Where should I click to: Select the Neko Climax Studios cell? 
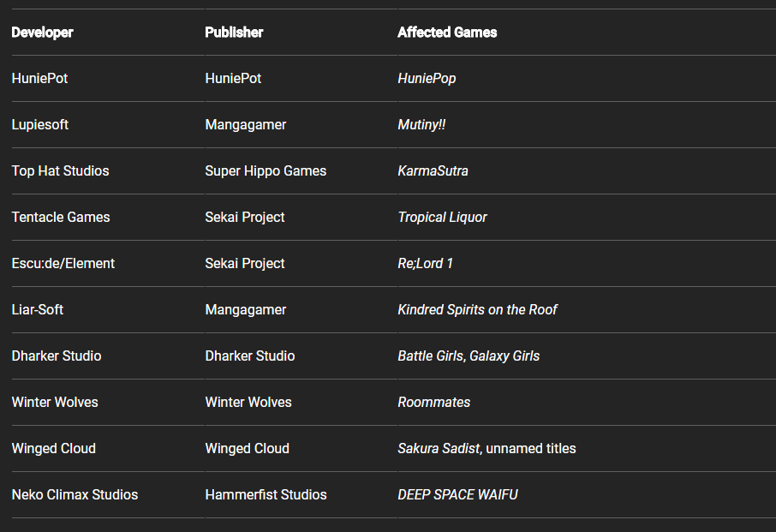coord(75,495)
